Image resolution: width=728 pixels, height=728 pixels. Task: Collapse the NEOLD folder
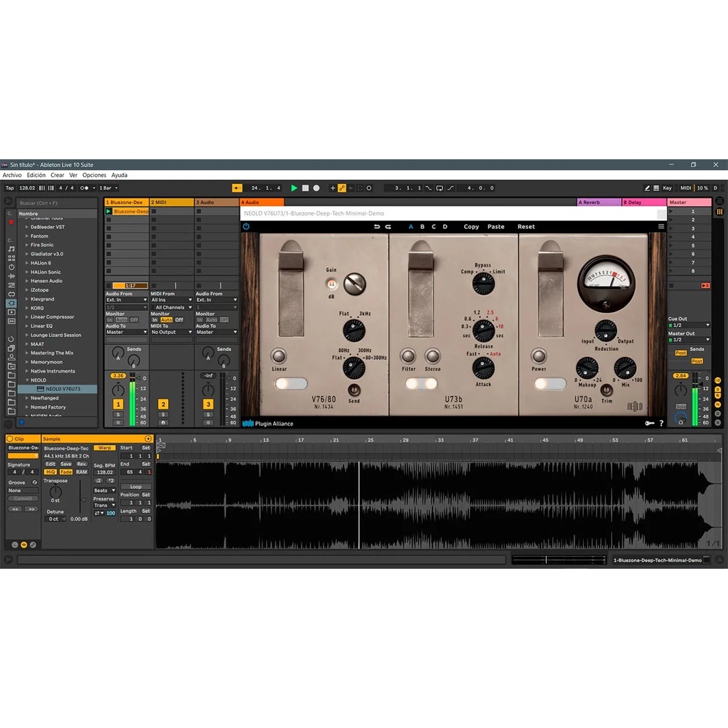click(27, 380)
